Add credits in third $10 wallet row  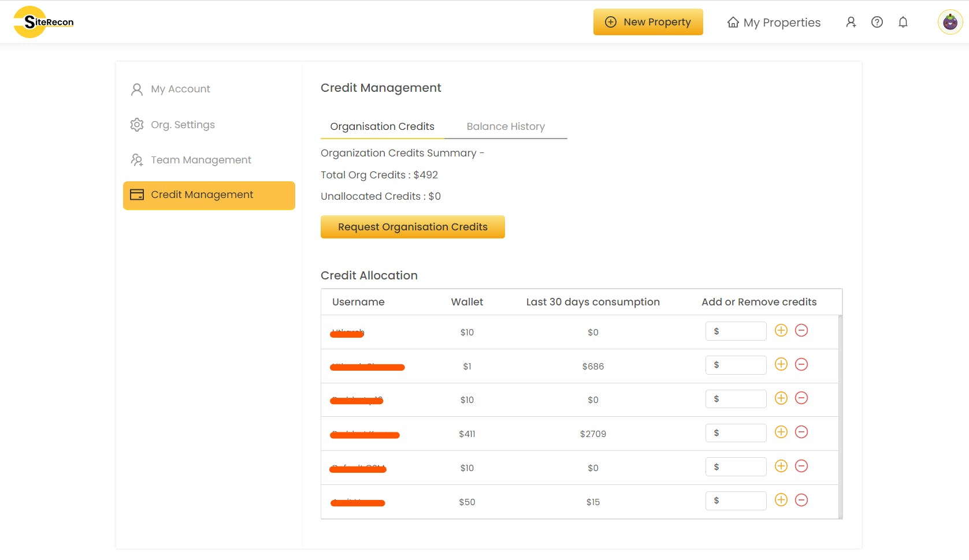click(x=781, y=466)
